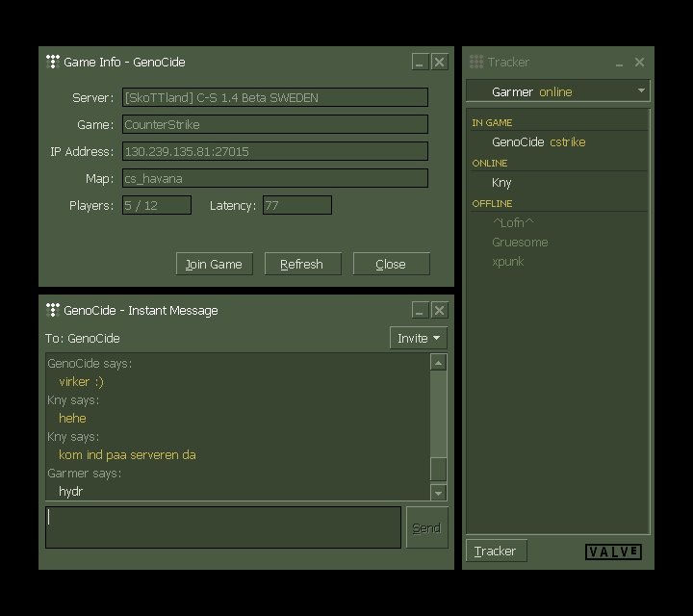Minimize the Game Info window
Image resolution: width=693 pixels, height=616 pixels.
pos(420,62)
